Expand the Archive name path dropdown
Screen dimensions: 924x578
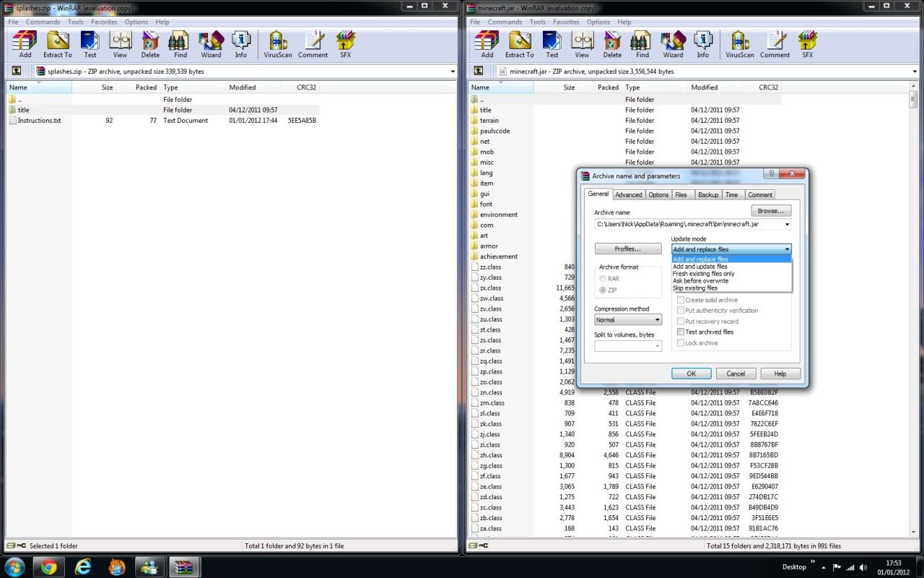click(787, 225)
